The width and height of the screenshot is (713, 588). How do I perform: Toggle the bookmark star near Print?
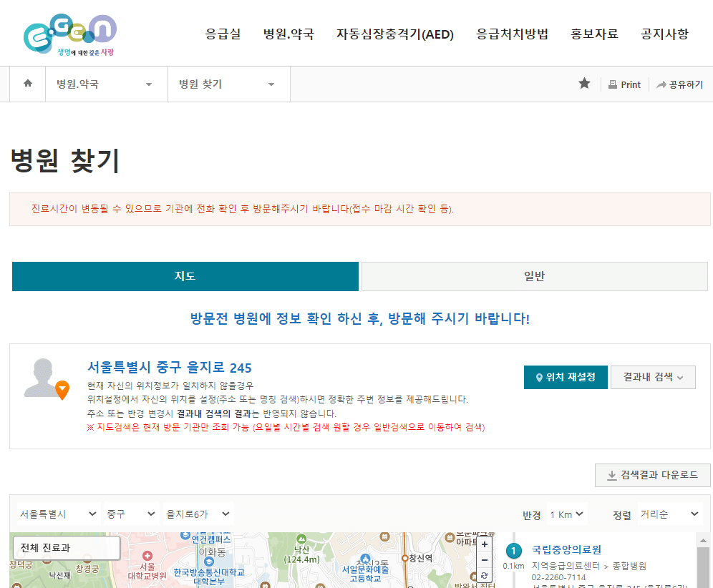(584, 83)
